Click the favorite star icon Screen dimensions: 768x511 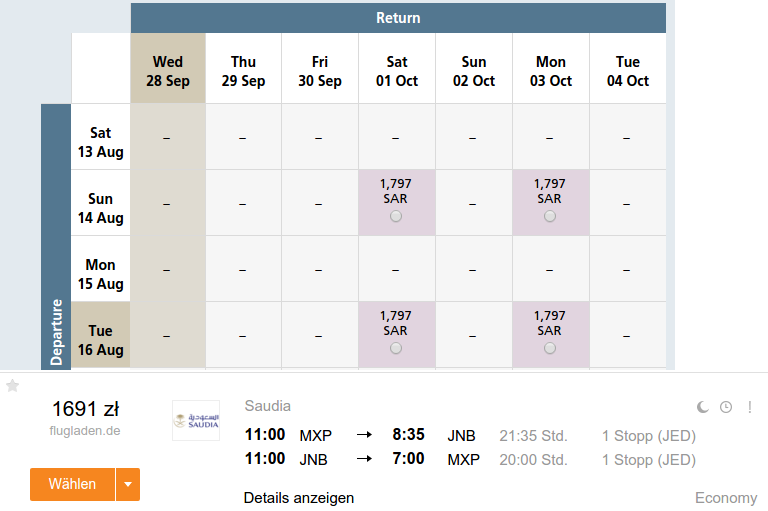(12, 386)
